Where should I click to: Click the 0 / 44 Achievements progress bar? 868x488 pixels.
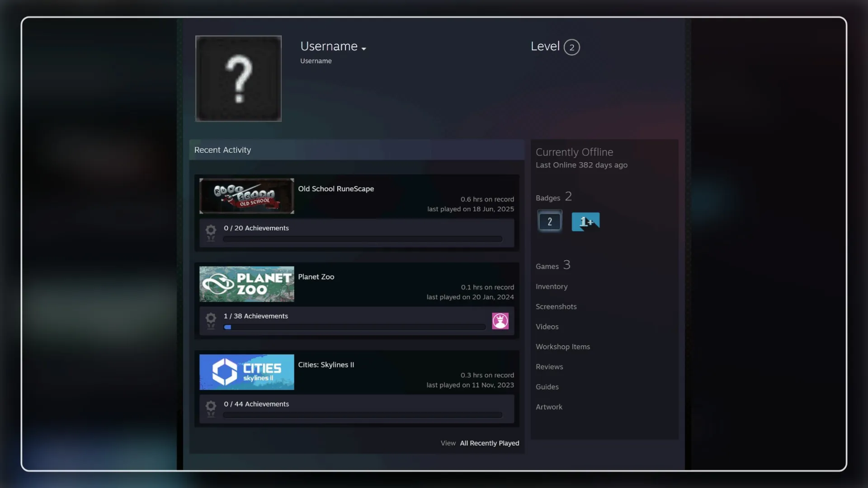coord(363,415)
